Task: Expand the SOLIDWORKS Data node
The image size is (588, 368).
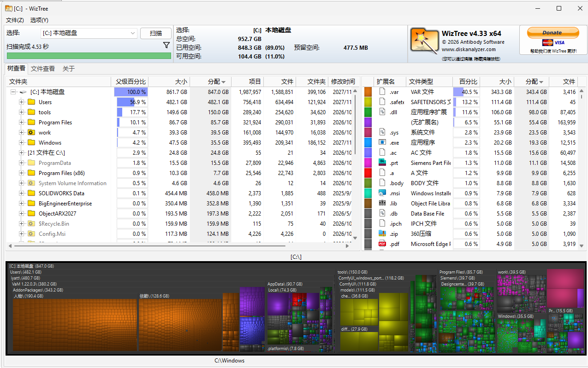Action: tap(22, 193)
